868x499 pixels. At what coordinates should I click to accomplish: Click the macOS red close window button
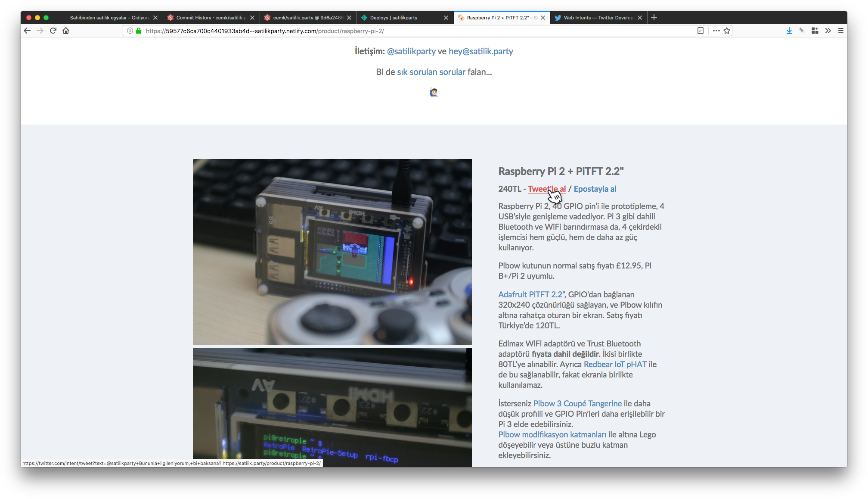pos(29,18)
